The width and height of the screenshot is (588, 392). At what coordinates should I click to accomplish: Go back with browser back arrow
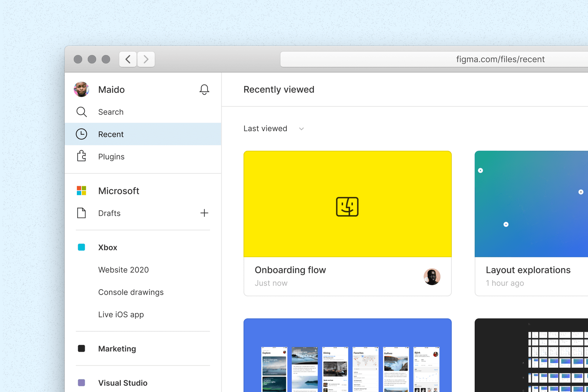(128, 59)
